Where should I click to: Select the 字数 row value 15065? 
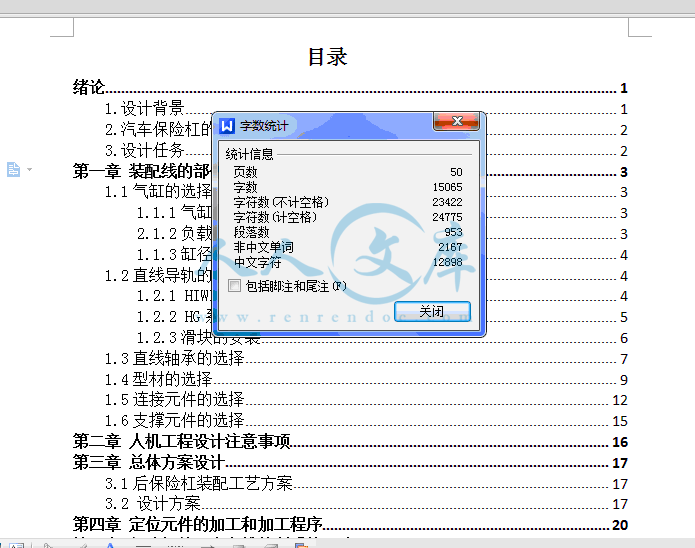pos(447,187)
